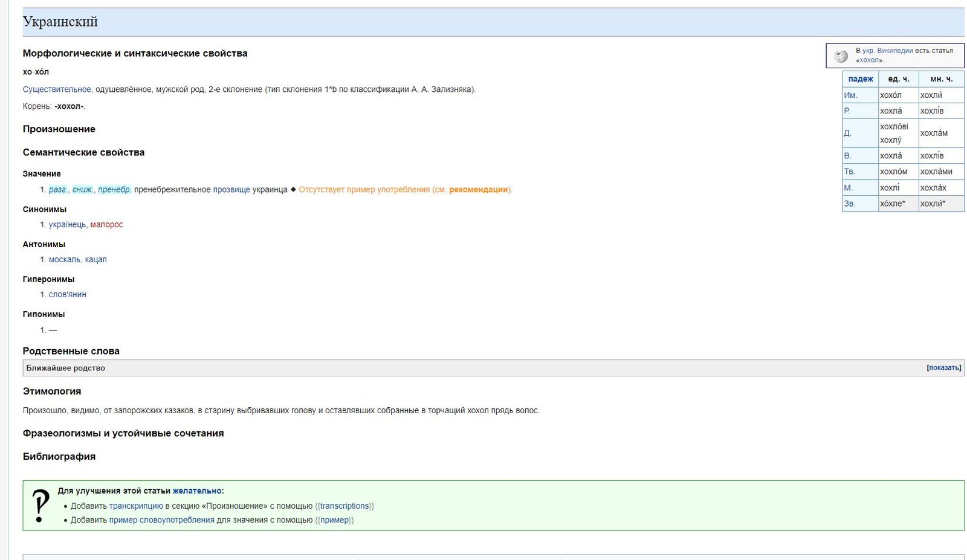Open the red малорос link
The width and height of the screenshot is (967, 560).
point(106,225)
